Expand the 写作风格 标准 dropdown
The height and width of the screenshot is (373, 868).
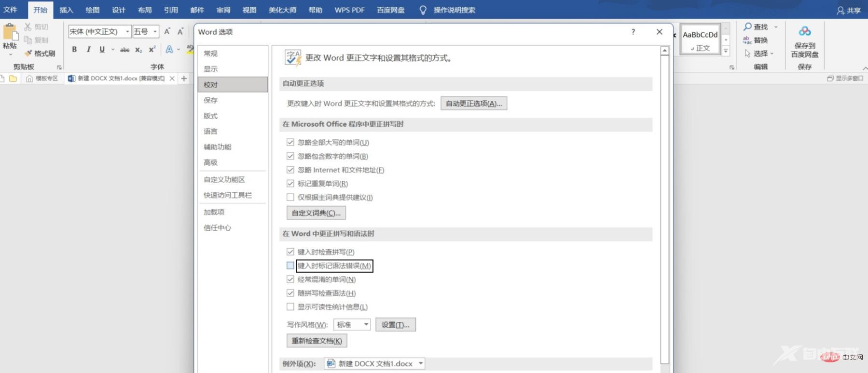click(366, 324)
